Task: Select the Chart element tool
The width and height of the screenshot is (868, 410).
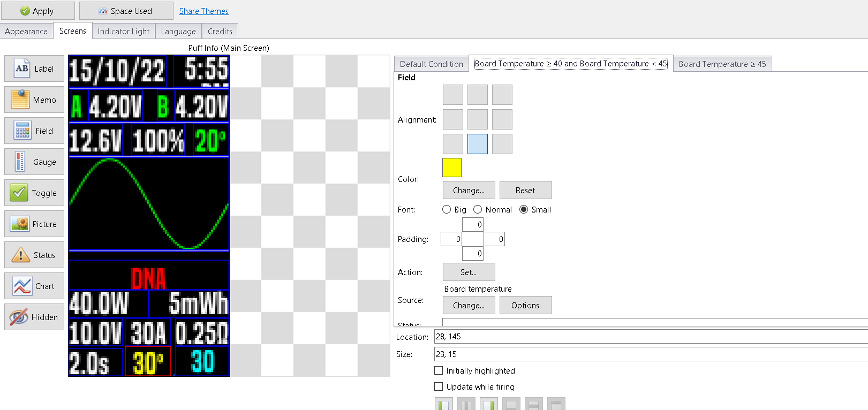Action: 34,286
